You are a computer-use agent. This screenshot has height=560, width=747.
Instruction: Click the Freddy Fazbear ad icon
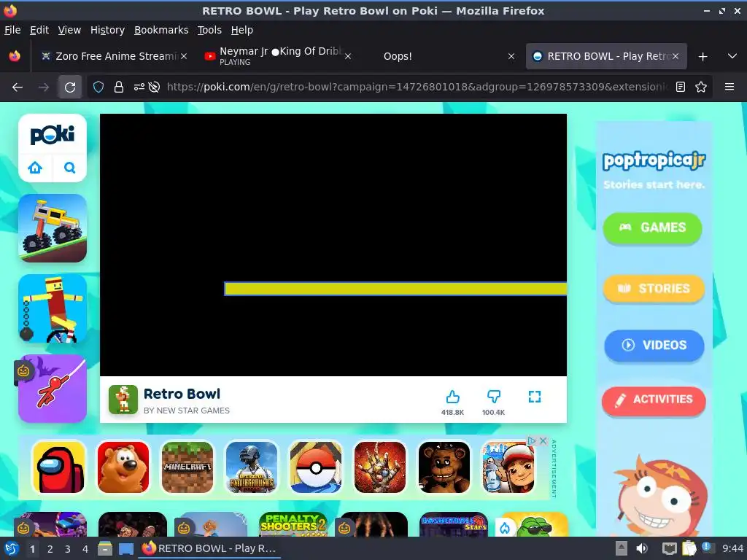click(444, 467)
